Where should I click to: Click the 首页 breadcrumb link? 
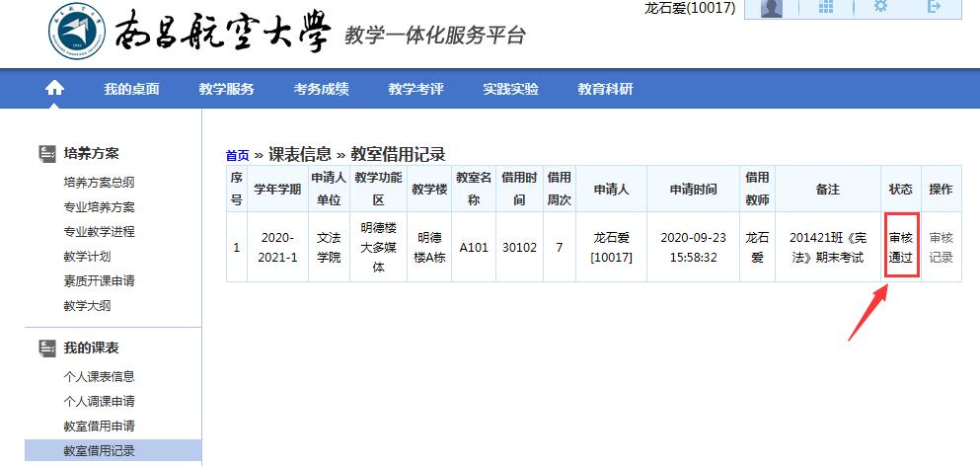(x=237, y=155)
